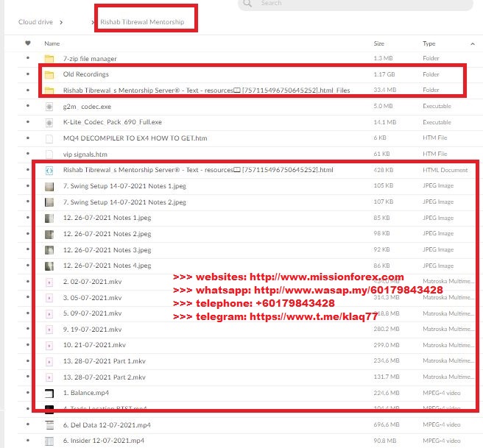Image resolution: width=483 pixels, height=448 pixels.
Task: Select the Mentorship Server .html document icon
Action: (49, 171)
